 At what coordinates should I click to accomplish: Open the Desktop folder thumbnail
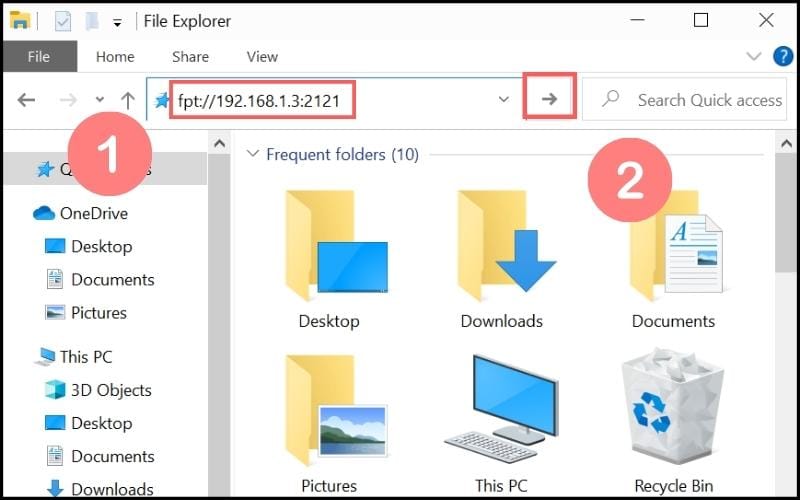[x=336, y=245]
